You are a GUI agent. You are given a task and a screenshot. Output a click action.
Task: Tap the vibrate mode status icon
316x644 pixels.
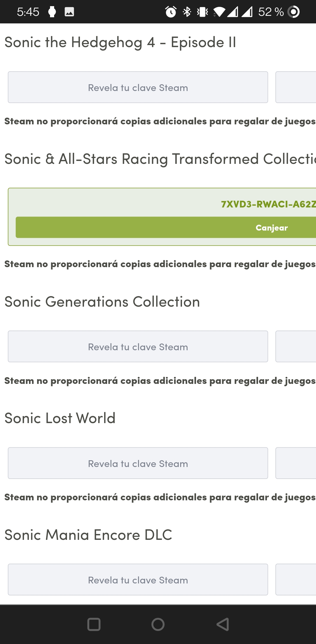202,12
